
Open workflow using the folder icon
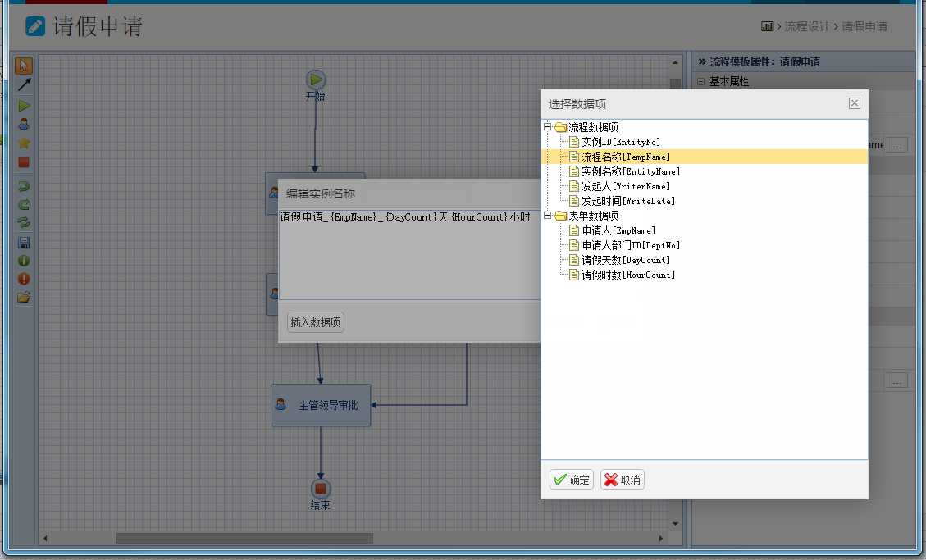pos(25,298)
